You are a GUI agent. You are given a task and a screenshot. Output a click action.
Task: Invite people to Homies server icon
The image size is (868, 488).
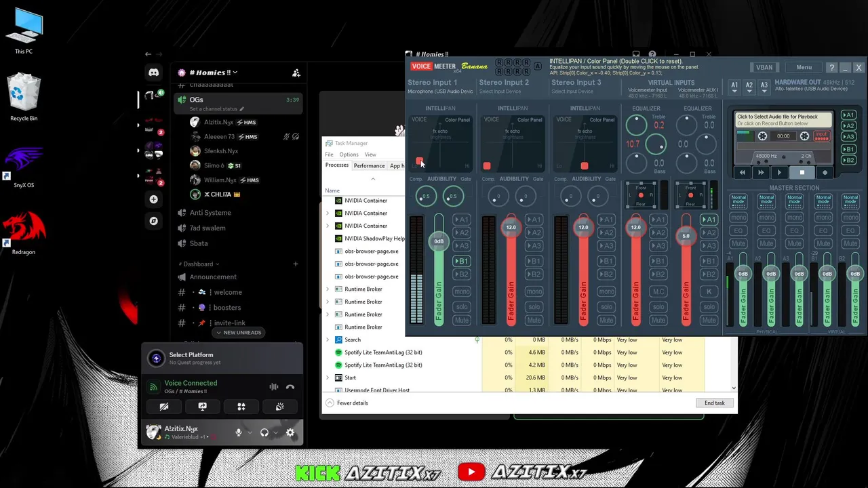(296, 73)
